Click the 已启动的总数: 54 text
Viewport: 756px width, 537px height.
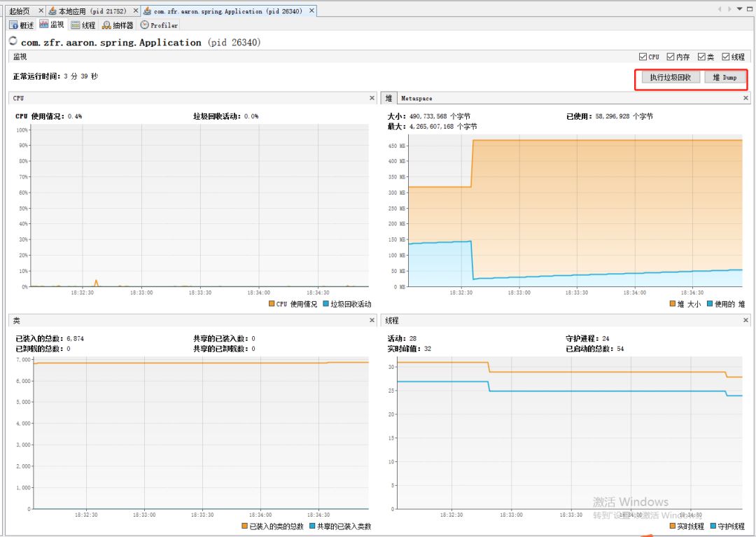tap(595, 349)
